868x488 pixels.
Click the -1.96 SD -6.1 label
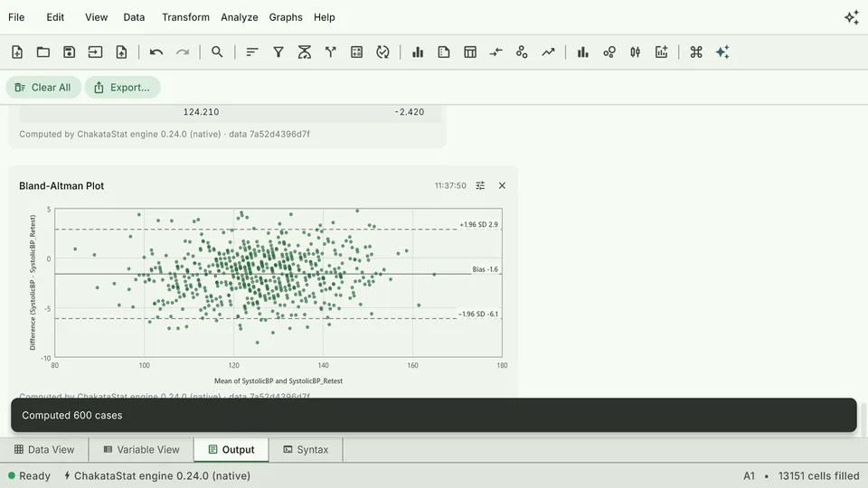478,314
